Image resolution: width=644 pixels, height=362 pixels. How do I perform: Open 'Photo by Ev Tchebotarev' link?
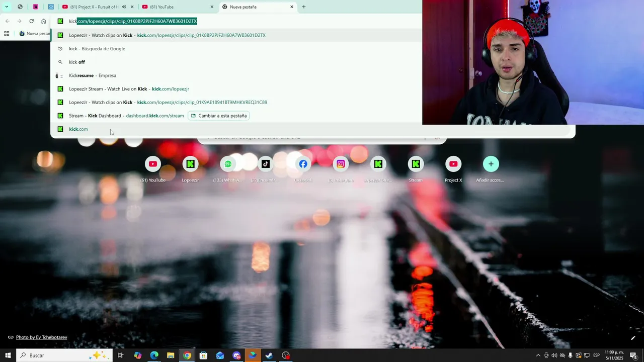[41, 337]
